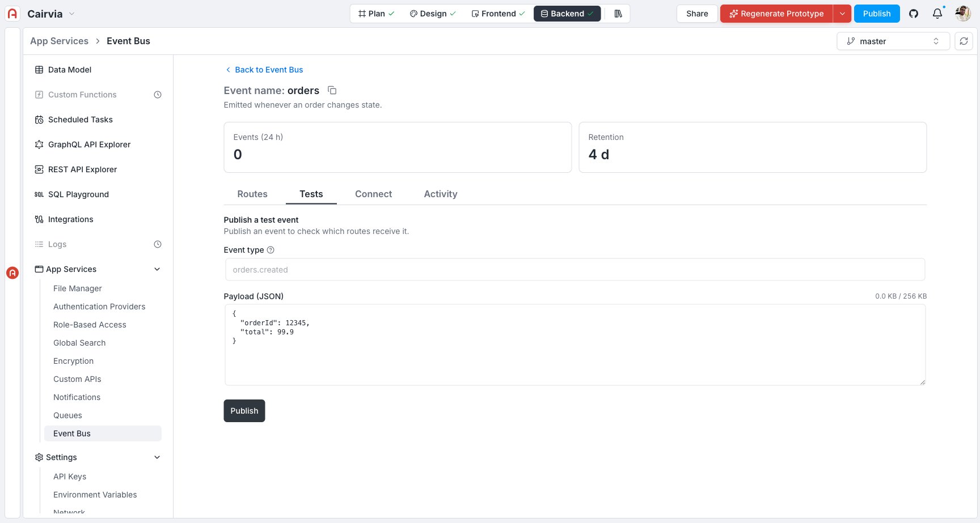
Task: Click the Payload textarea resize handle
Action: coord(922,382)
